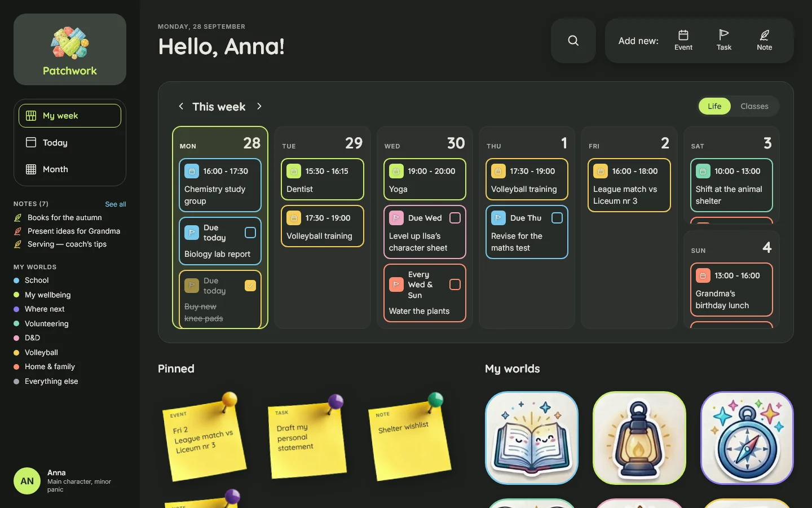Click Revise for the maths test flag icon
812x508 pixels.
pos(498,218)
